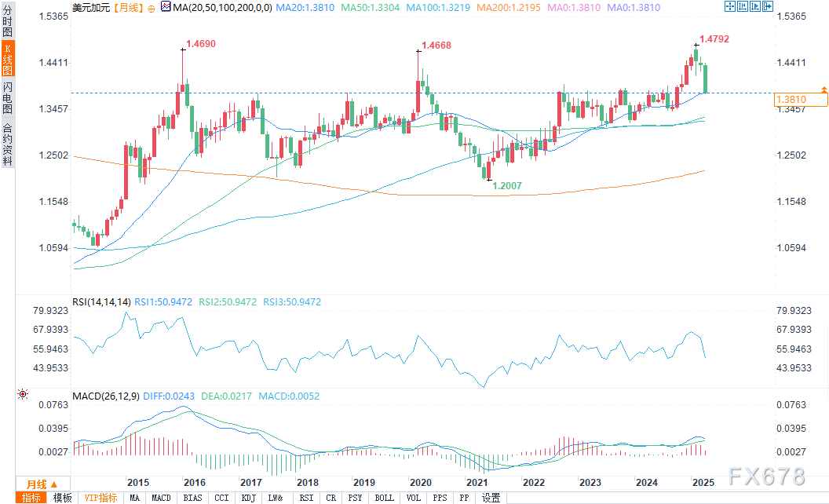
Task: Expand the 指标 indicators menu
Action: (33, 498)
